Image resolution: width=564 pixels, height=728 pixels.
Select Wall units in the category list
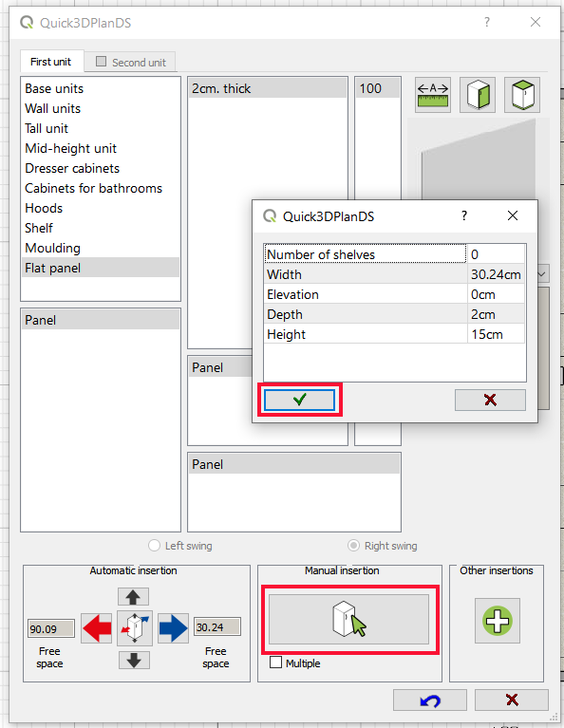tap(53, 108)
